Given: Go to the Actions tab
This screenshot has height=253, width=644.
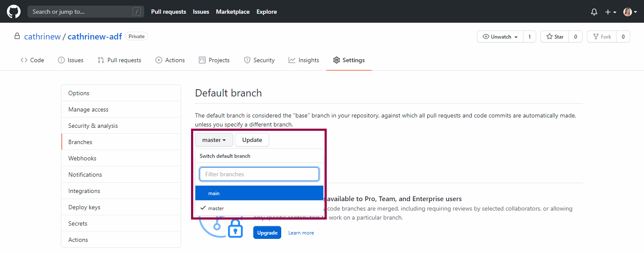Looking at the screenshot, I should pyautogui.click(x=170, y=60).
